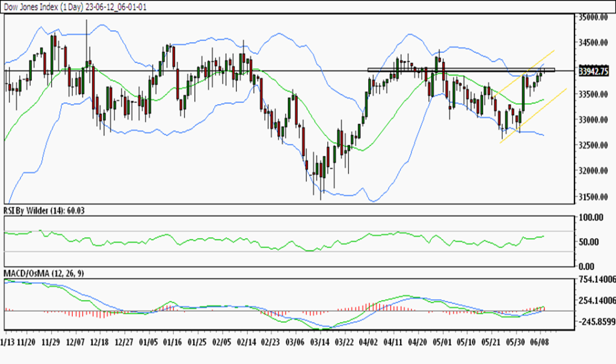Click the 04/20 date label
The image size is (616, 364).
[x=417, y=342]
